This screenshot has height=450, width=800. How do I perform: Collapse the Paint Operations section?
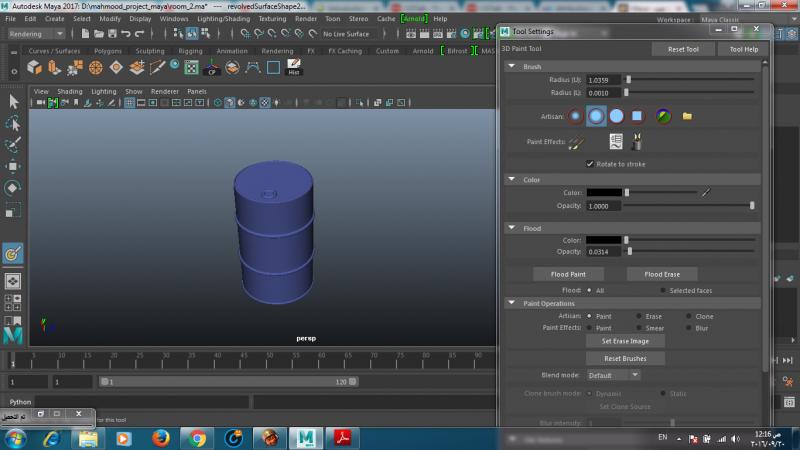tap(512, 303)
